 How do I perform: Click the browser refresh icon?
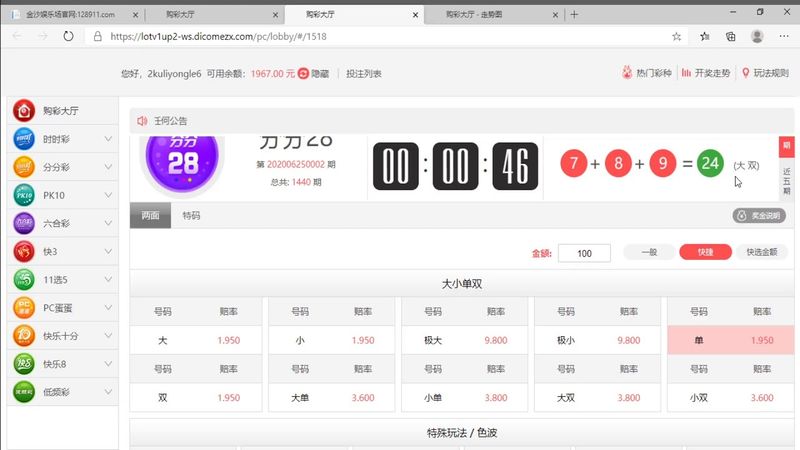pos(68,36)
